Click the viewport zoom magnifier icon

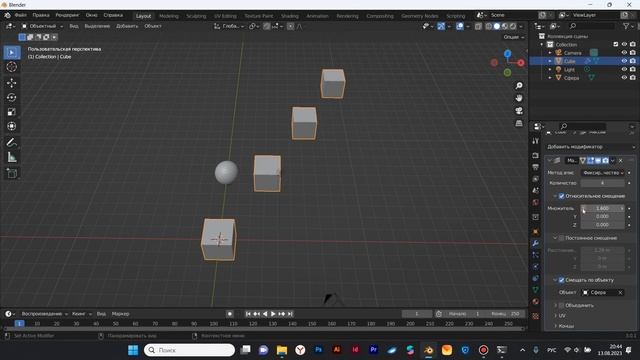pos(519,86)
